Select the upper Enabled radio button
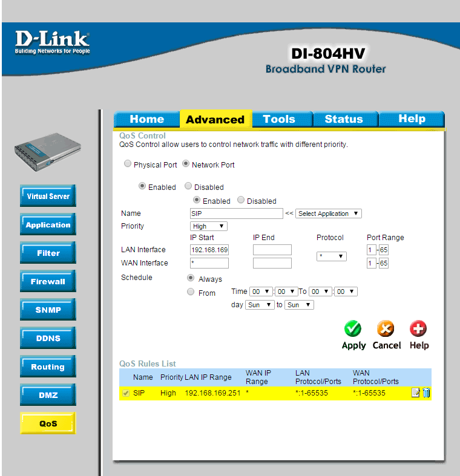Viewport: 460px width, 476px height. coord(142,186)
